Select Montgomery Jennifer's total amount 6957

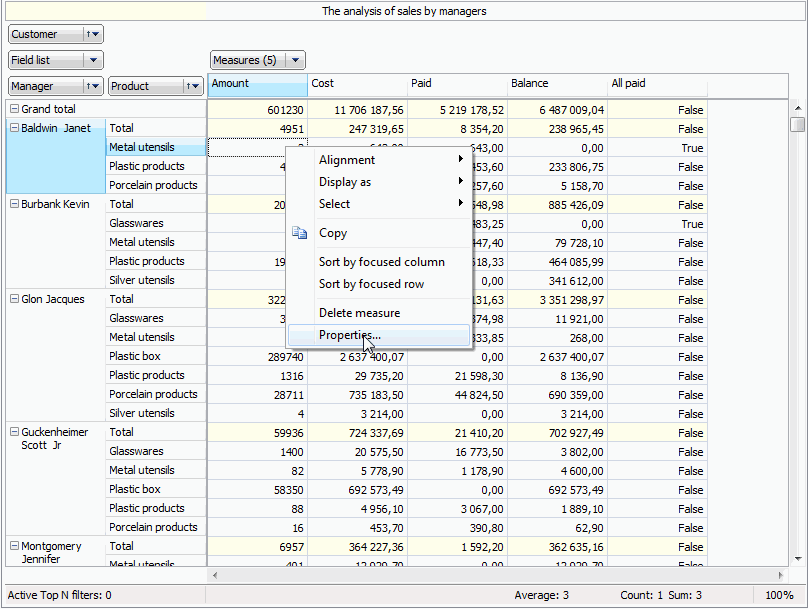click(258, 547)
